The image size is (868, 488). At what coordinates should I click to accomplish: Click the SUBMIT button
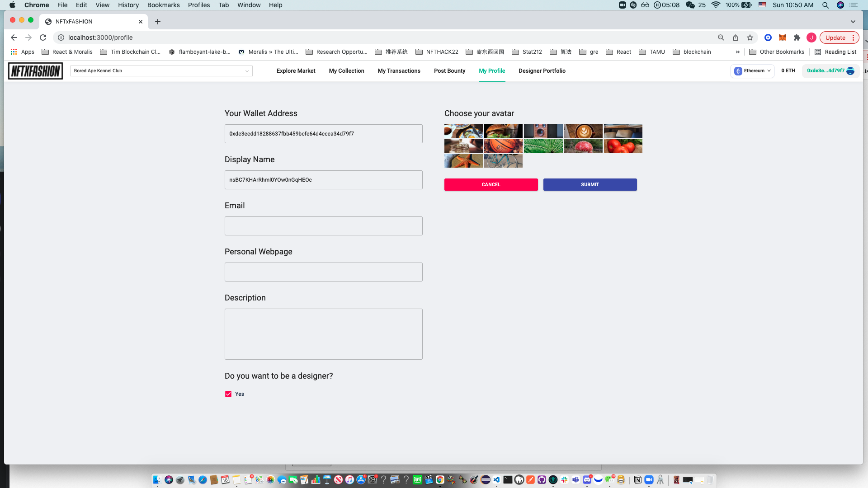[590, 184]
